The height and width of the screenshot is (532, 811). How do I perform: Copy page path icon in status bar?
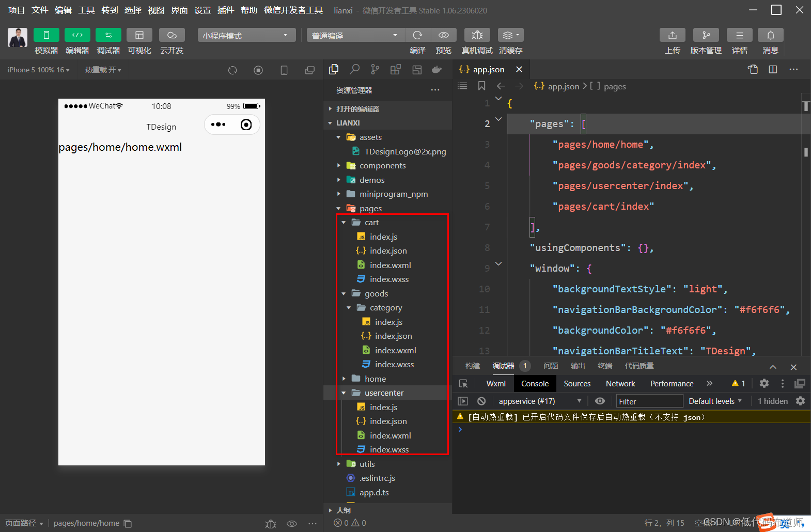coord(128,523)
